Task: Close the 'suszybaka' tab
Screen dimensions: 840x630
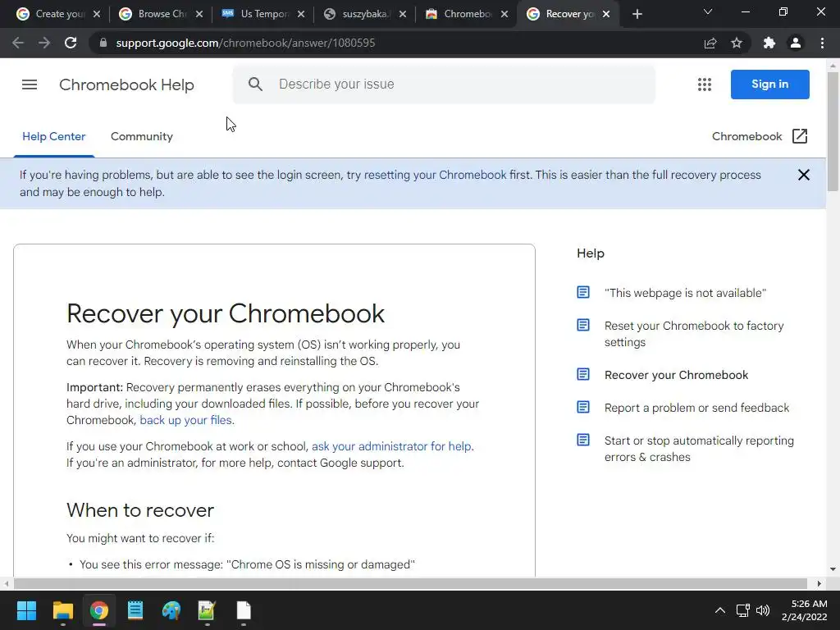Action: tap(403, 15)
